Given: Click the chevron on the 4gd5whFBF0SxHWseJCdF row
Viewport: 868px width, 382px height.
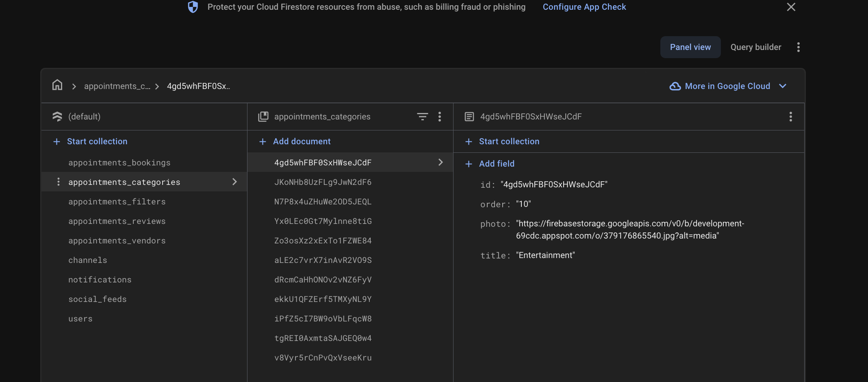Looking at the screenshot, I should coord(441,162).
